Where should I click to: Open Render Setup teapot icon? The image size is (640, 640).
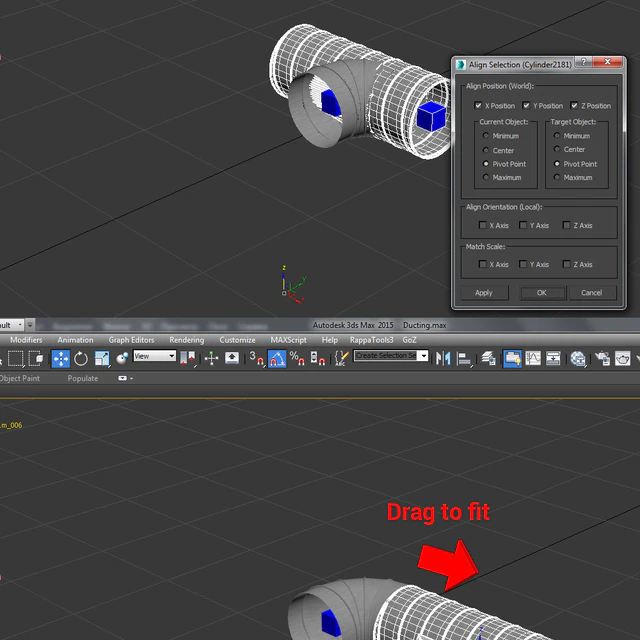(602, 358)
